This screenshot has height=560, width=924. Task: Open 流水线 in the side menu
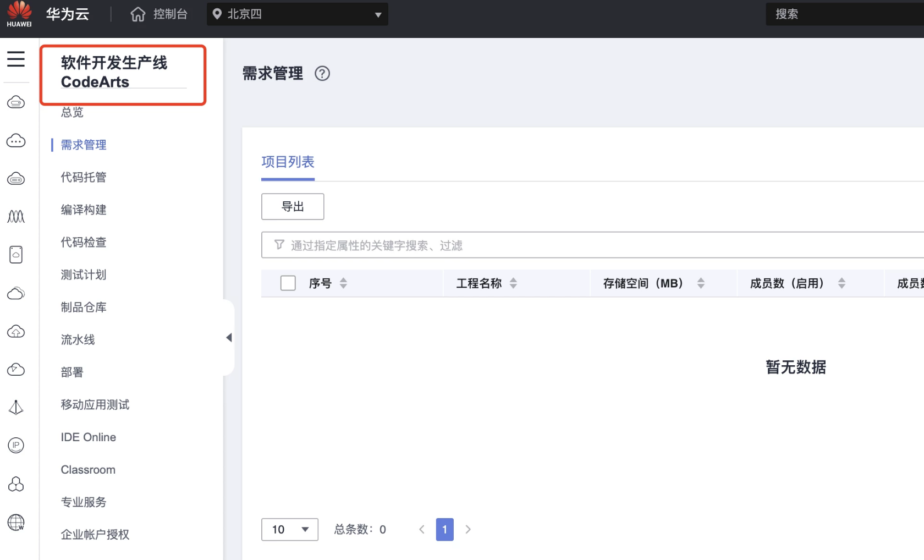point(78,339)
